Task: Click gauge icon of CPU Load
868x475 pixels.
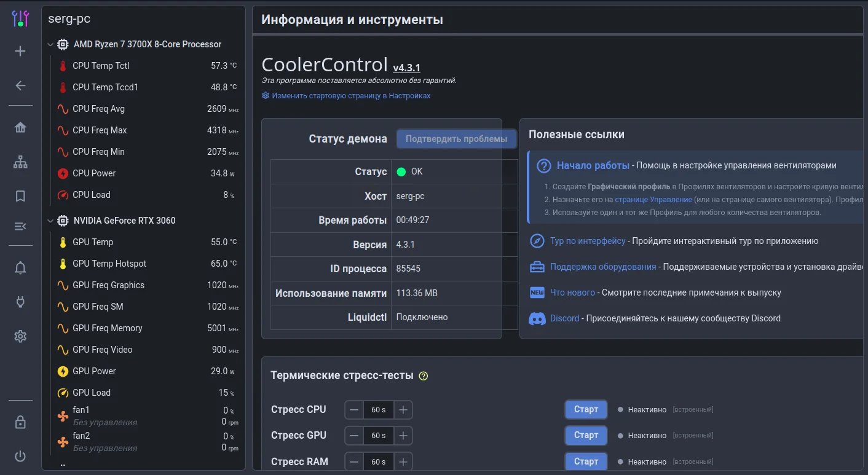Action: point(63,195)
